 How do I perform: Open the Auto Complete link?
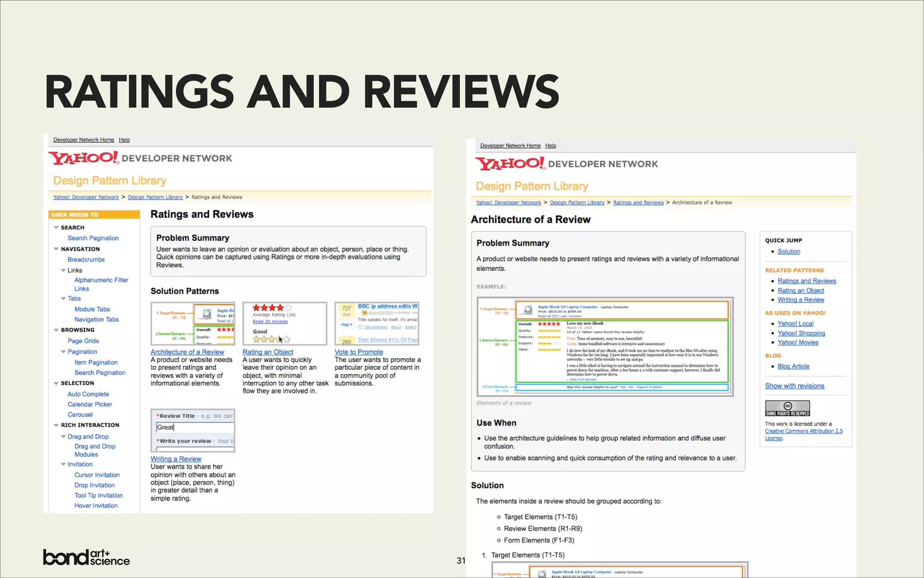pyautogui.click(x=88, y=394)
